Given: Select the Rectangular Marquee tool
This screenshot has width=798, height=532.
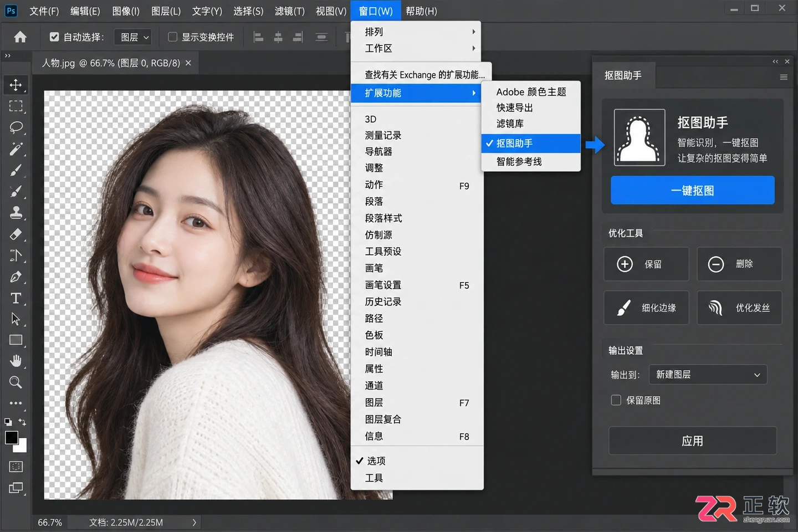Looking at the screenshot, I should (x=16, y=106).
